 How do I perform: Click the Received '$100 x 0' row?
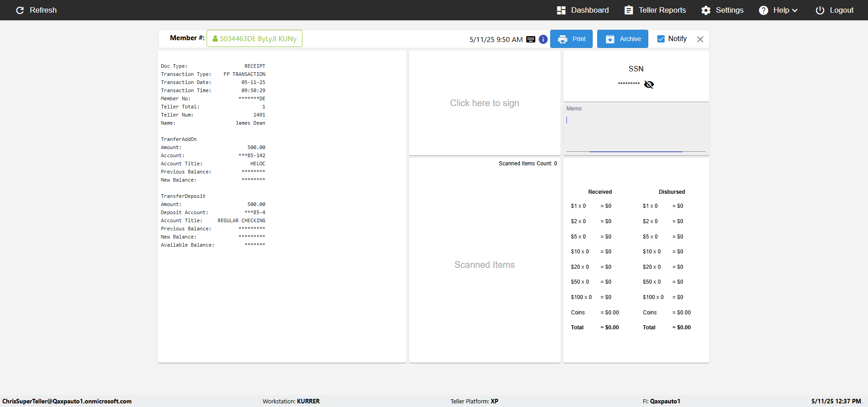pos(591,297)
